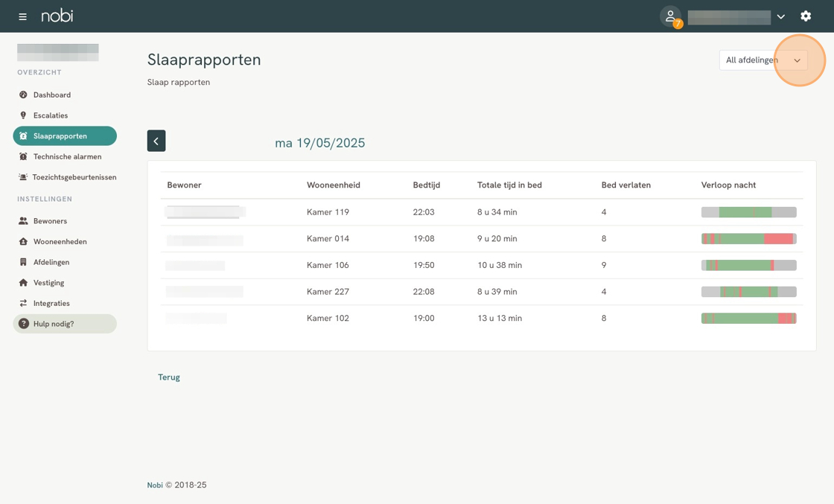Screen dimensions: 834x504
Task: Click the Vestiging home icon
Action: (23, 283)
